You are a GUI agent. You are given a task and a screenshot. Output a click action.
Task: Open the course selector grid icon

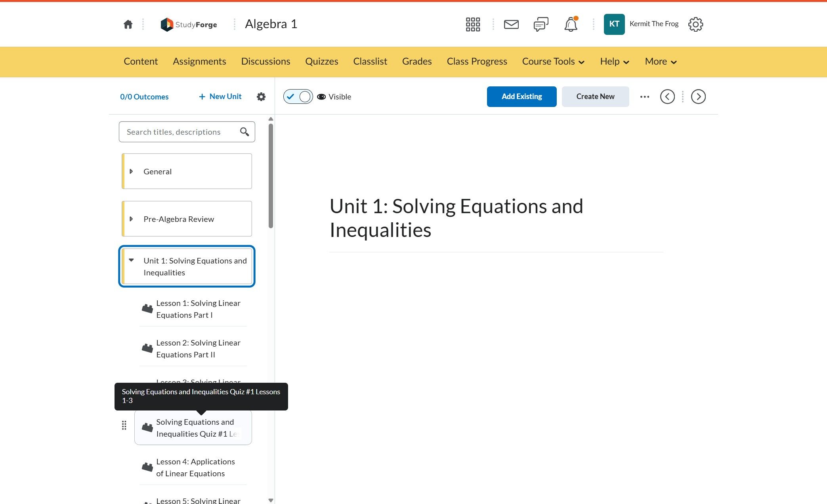(x=473, y=25)
